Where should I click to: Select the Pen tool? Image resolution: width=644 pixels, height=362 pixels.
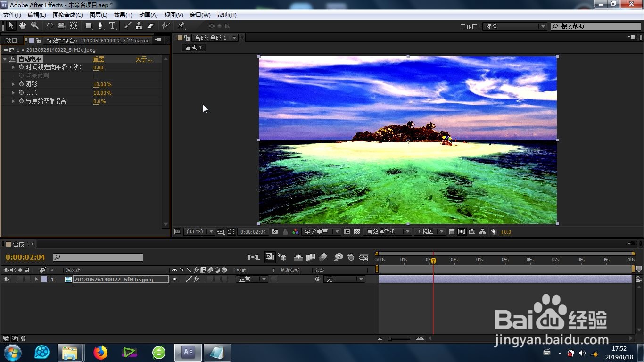(100, 26)
